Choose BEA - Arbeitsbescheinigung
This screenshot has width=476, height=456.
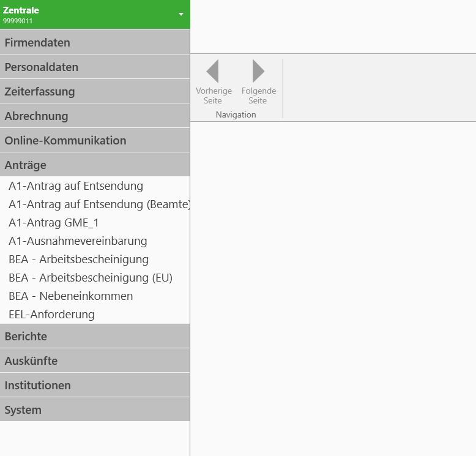pyautogui.click(x=78, y=260)
